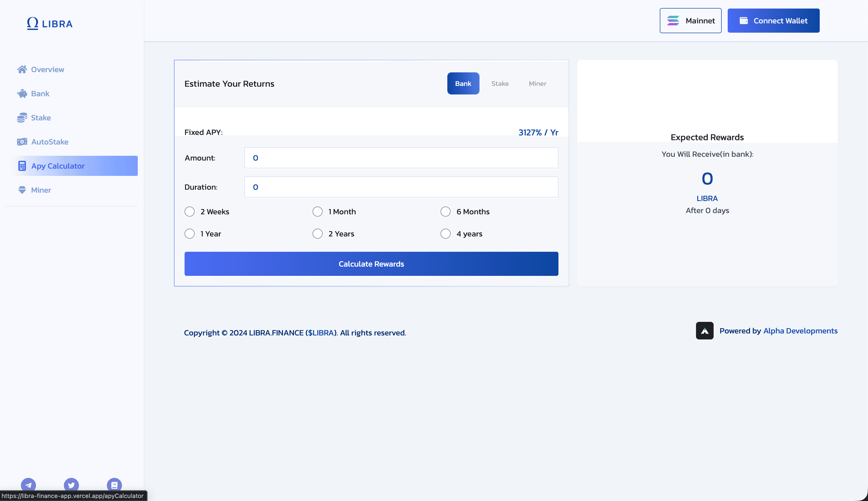
Task: Click the After 0 days text
Action: point(707,210)
